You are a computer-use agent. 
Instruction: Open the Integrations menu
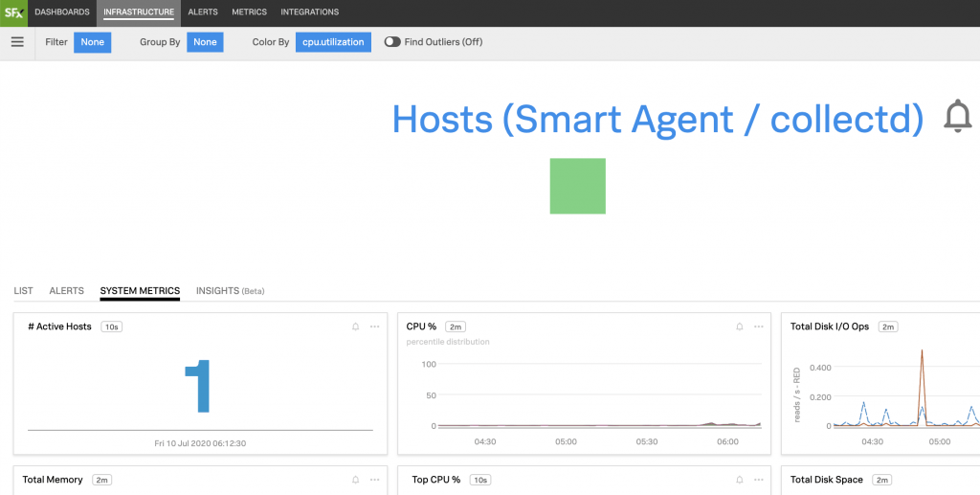point(309,12)
